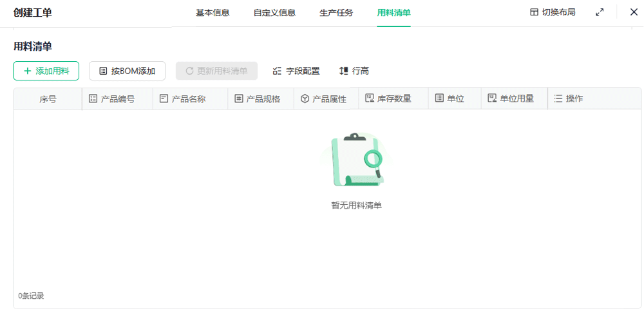Click the 产品编号 column header
The height and width of the screenshot is (313, 644).
(117, 99)
